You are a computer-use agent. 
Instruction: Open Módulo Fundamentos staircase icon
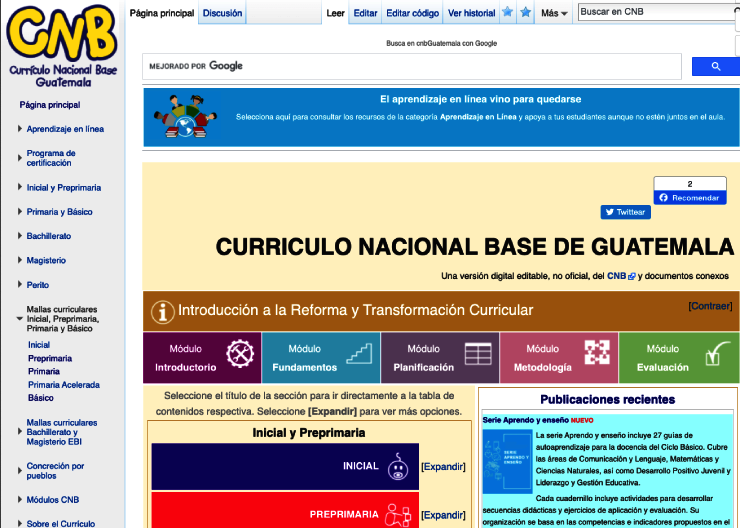coord(359,354)
